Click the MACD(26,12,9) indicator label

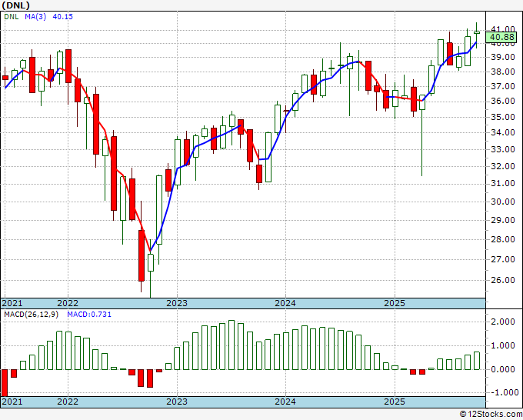(x=31, y=315)
